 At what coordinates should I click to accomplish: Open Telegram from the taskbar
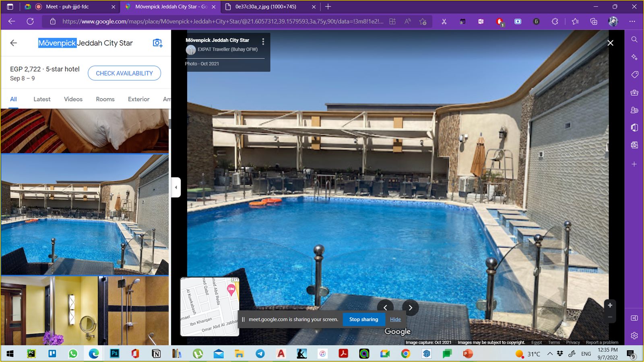pos(260,354)
